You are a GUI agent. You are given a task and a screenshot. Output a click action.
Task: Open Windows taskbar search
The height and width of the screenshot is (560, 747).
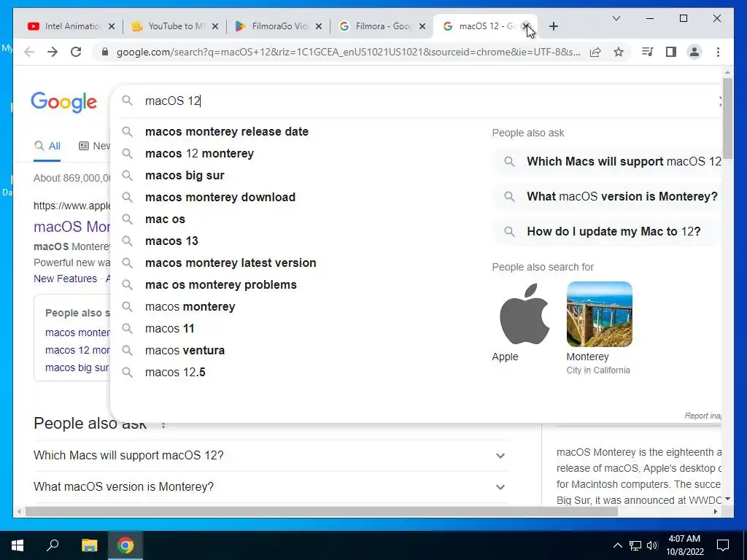pyautogui.click(x=53, y=545)
